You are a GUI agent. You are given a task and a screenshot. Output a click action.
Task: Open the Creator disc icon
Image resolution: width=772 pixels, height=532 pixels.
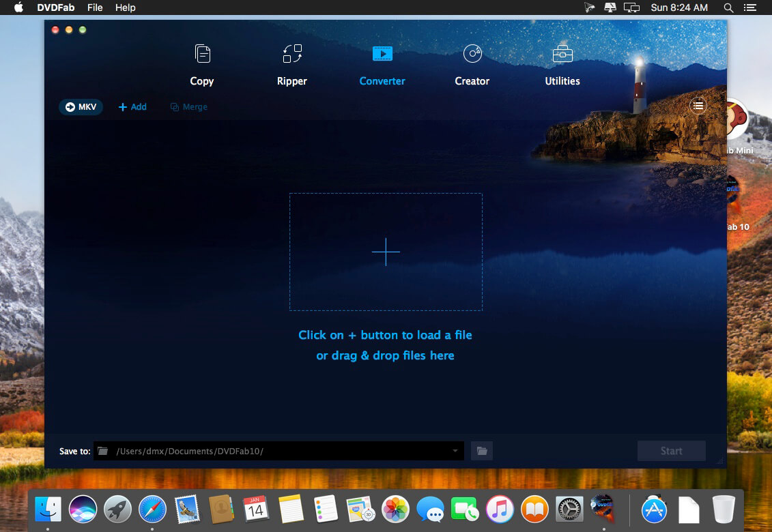472,54
